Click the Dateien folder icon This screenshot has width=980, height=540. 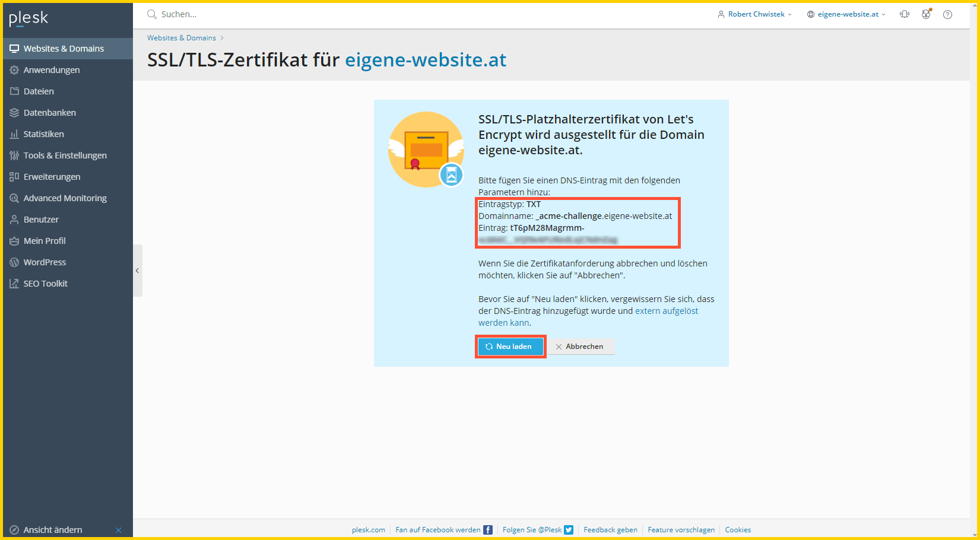coord(14,91)
